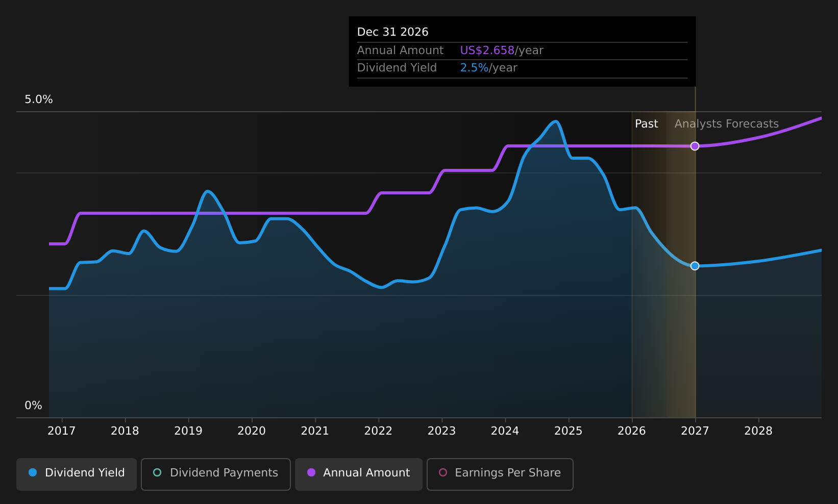Image resolution: width=838 pixels, height=504 pixels.
Task: Click the 2028 x-axis label
Action: 758,431
